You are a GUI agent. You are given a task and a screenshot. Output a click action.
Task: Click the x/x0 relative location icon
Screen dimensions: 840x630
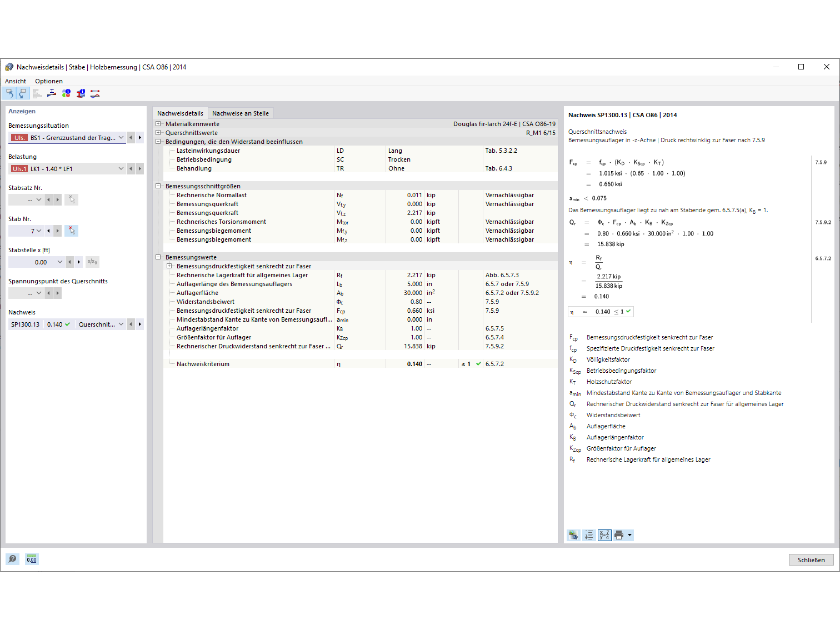point(92,262)
